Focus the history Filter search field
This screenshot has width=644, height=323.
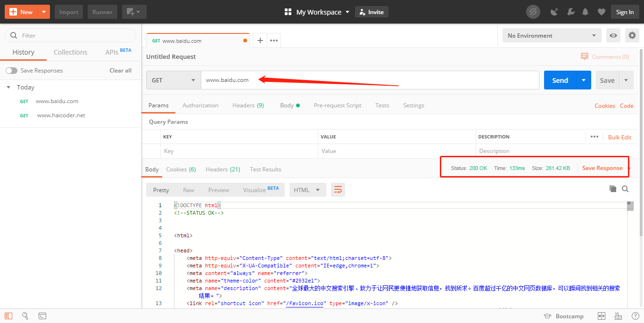click(x=70, y=35)
